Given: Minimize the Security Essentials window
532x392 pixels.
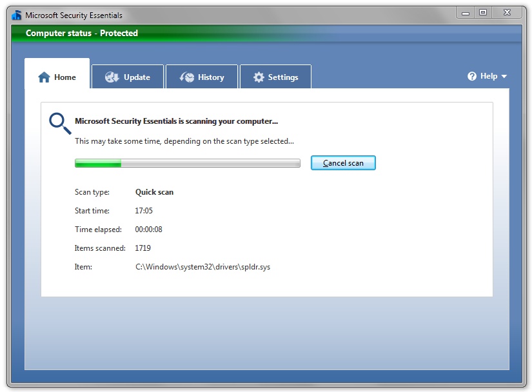Looking at the screenshot, I should click(x=465, y=13).
